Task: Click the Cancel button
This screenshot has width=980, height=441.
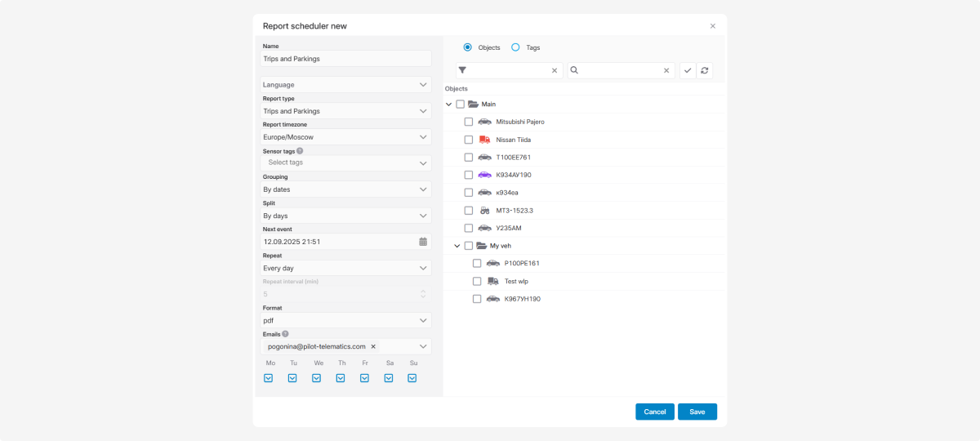Action: 655,412
